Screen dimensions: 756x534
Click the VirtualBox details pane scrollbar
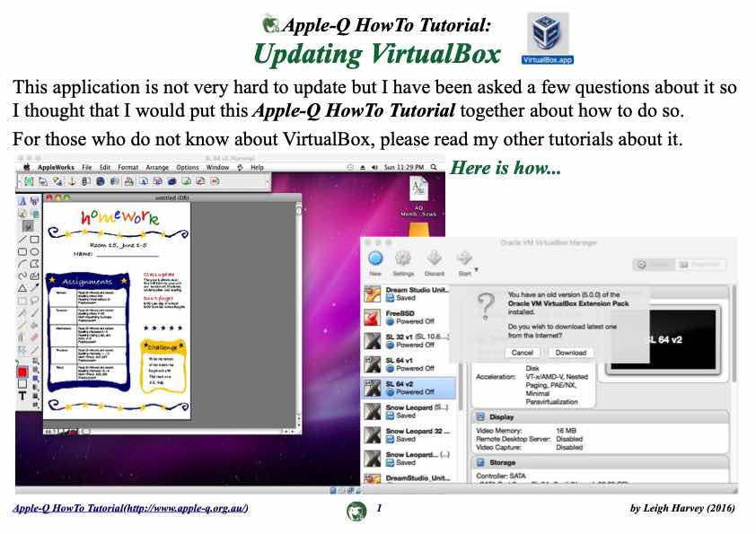(734, 334)
